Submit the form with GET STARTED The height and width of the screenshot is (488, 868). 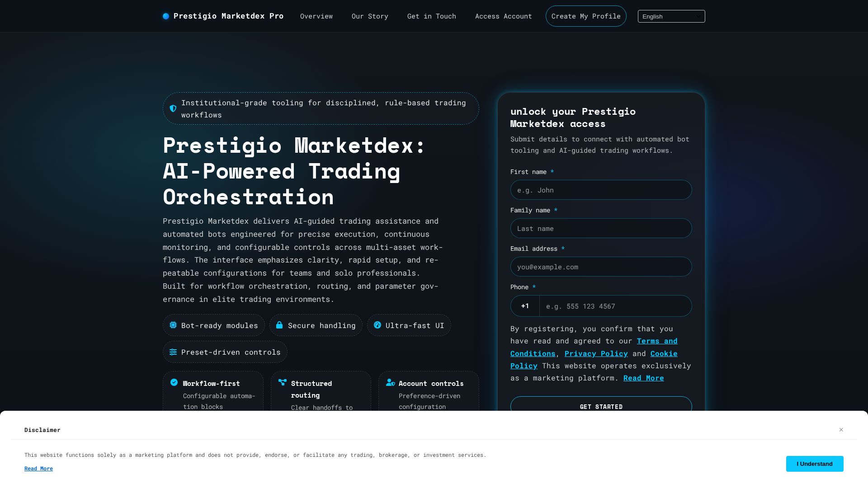(x=601, y=407)
